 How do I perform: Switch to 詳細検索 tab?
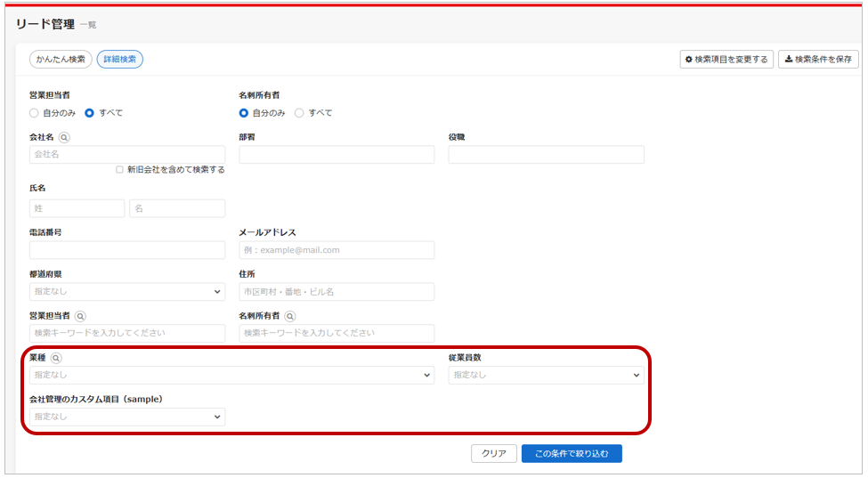coord(119,60)
